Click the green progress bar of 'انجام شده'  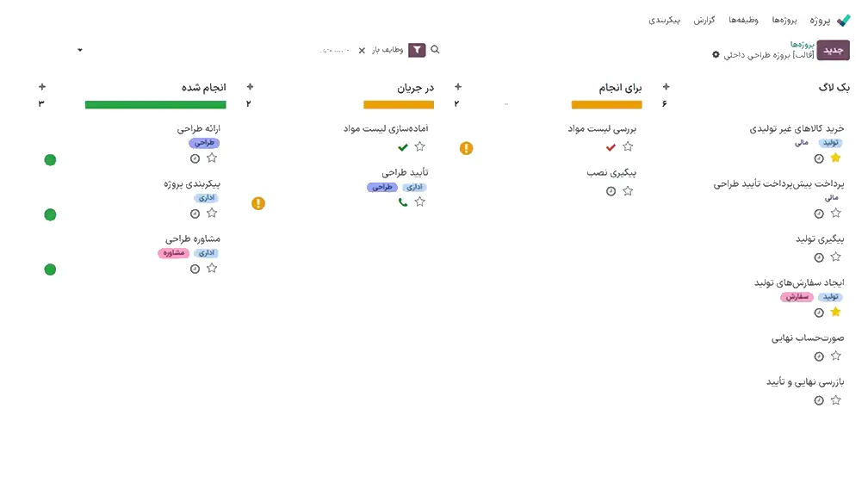pyautogui.click(x=155, y=105)
